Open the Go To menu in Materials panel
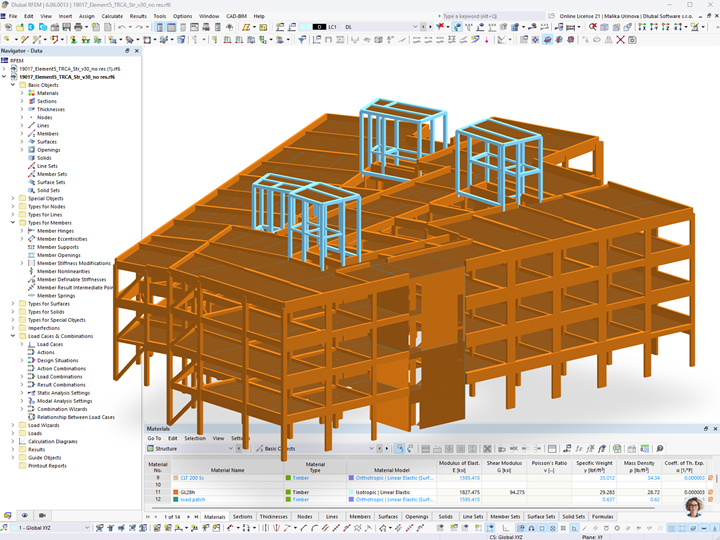720x540 pixels. 154,439
